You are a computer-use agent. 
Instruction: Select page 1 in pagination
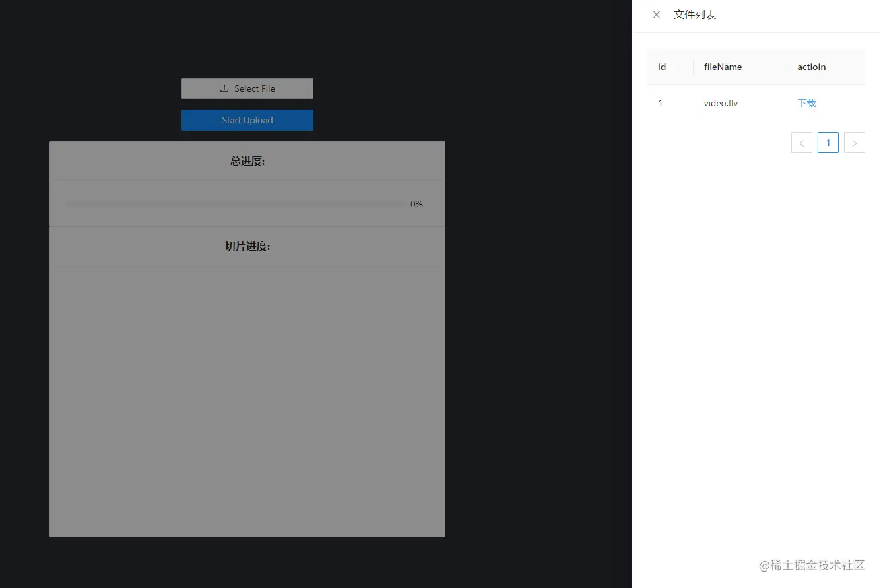(828, 143)
